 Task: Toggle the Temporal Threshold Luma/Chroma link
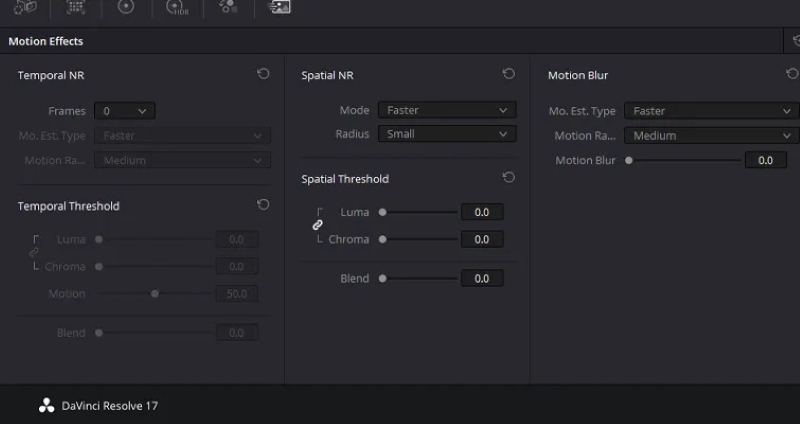tap(34, 253)
